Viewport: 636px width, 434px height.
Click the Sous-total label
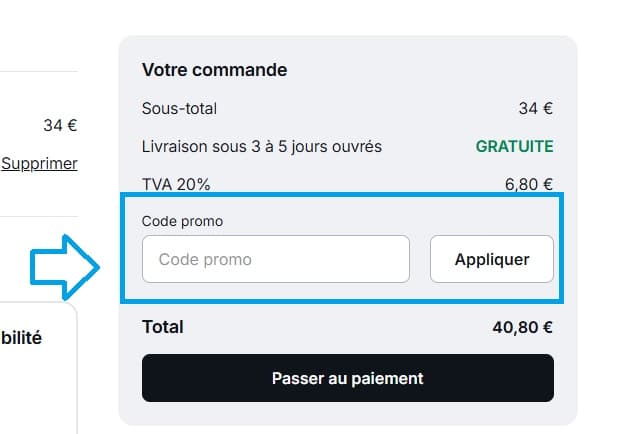[x=179, y=108]
